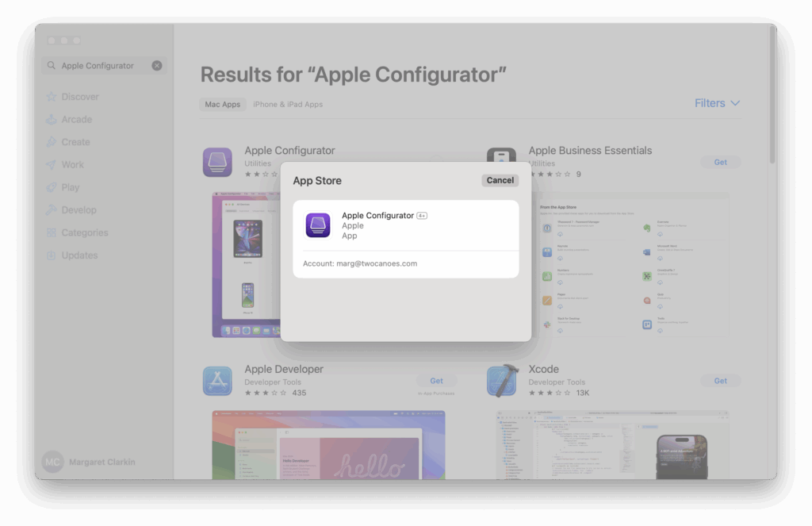Switch to iPhone & iPad Apps tab
This screenshot has width=812, height=526.
[x=288, y=104]
